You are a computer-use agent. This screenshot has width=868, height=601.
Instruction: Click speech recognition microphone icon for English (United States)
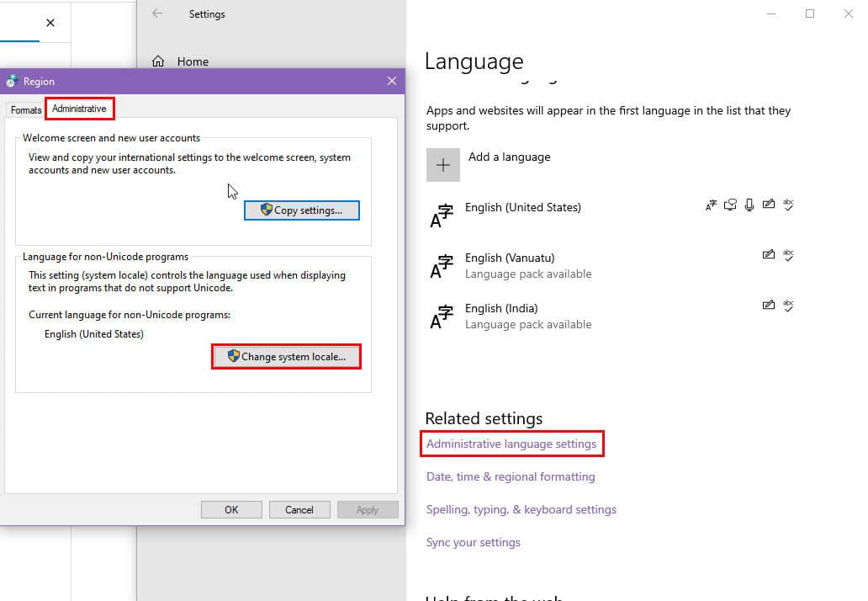click(749, 205)
